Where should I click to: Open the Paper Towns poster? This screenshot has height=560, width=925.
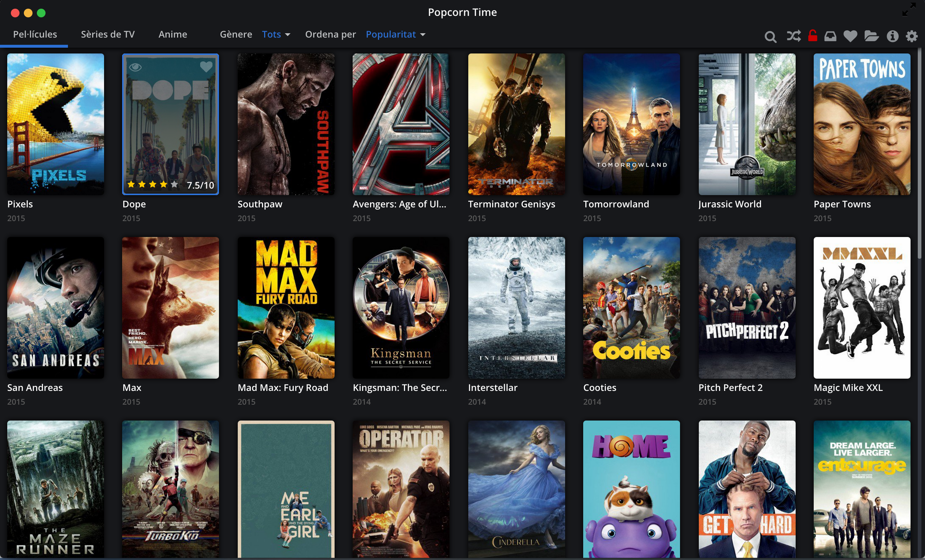click(862, 124)
